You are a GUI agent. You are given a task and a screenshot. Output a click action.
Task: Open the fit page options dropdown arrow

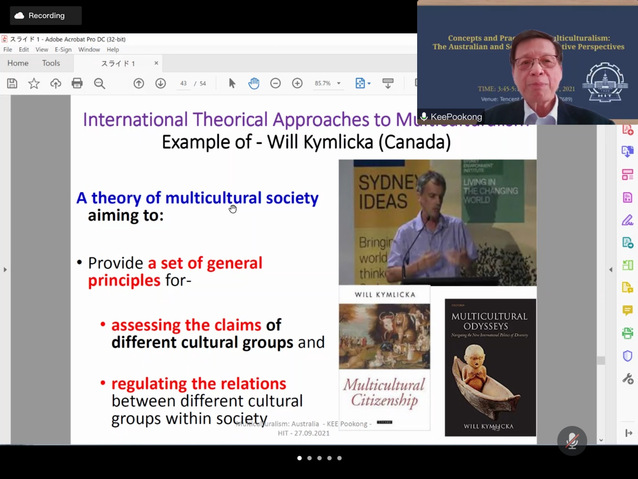click(369, 83)
